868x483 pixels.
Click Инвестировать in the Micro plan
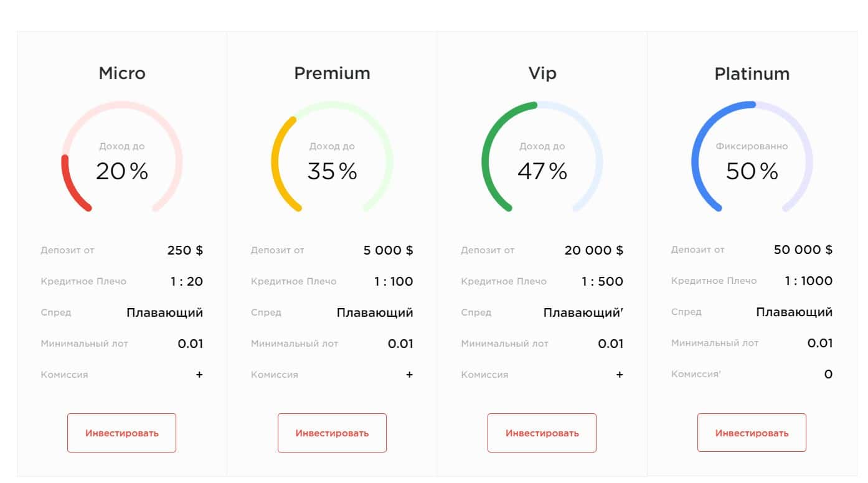click(121, 433)
